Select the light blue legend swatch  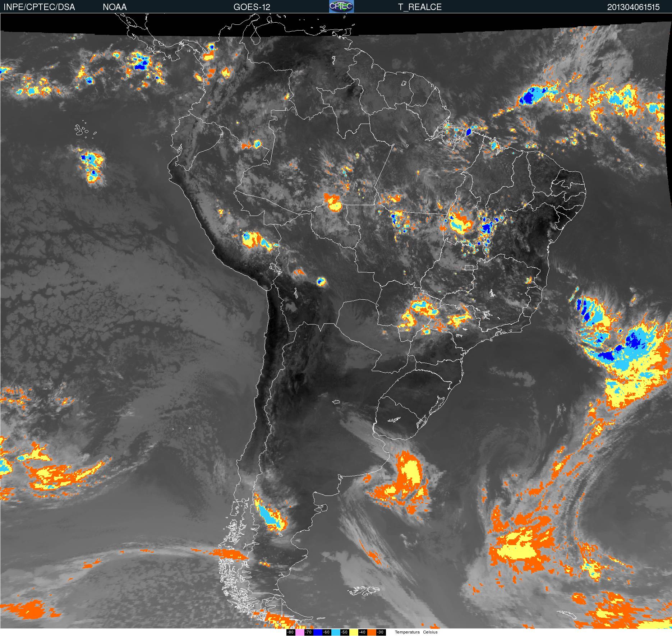click(336, 632)
